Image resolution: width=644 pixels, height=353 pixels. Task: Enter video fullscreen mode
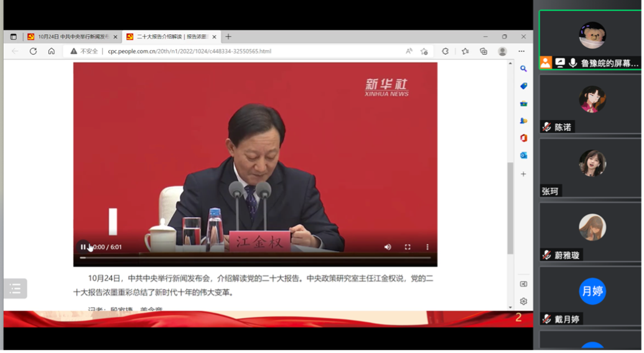pyautogui.click(x=409, y=247)
